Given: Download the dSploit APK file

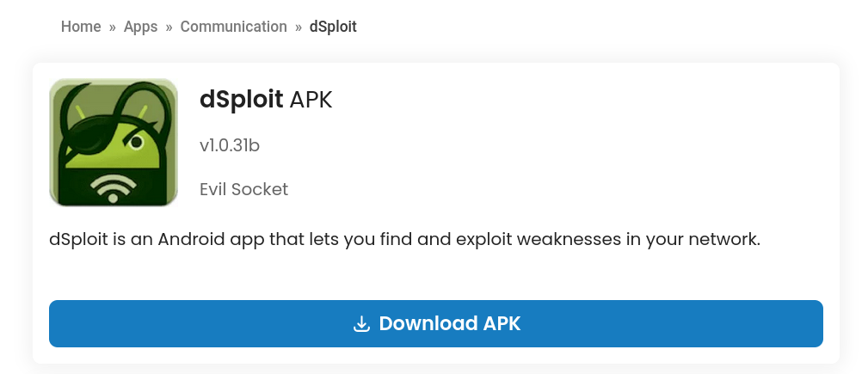Looking at the screenshot, I should (436, 323).
